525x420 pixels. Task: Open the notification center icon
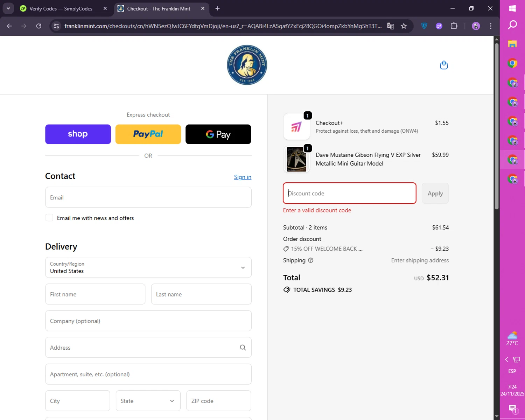(513, 408)
